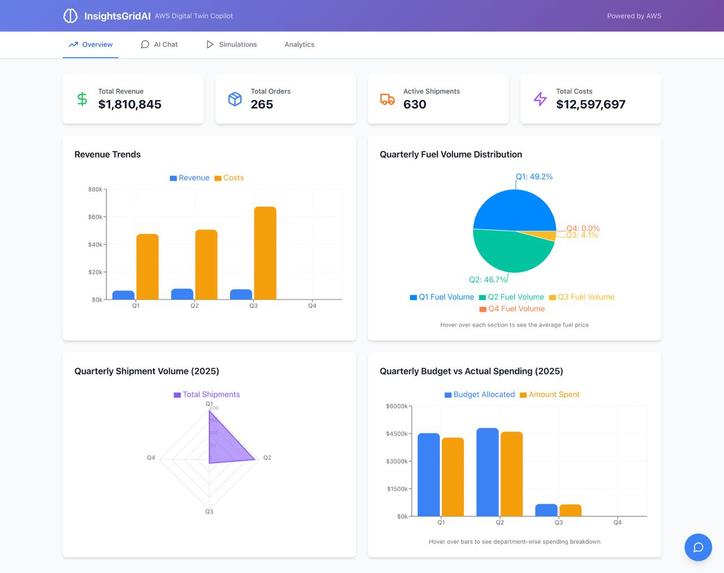Click the green Q2 pie slice
Viewport: 724px width, 573px height.
click(508, 252)
